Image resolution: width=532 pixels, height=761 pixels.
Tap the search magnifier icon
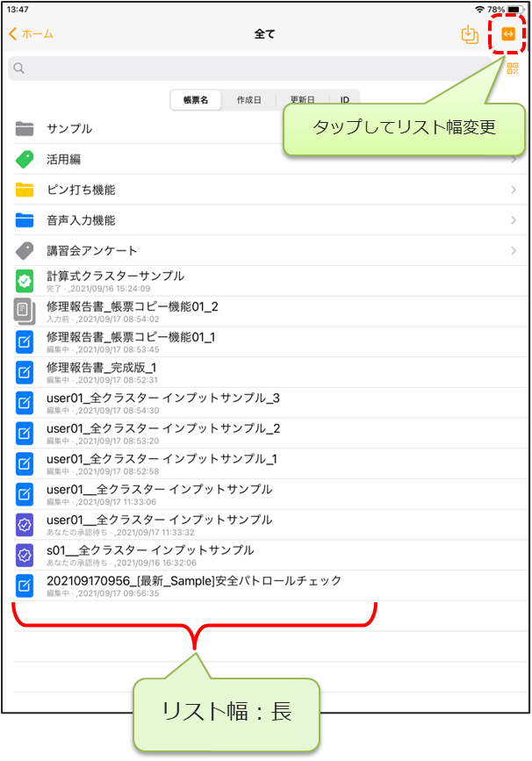pos(19,68)
